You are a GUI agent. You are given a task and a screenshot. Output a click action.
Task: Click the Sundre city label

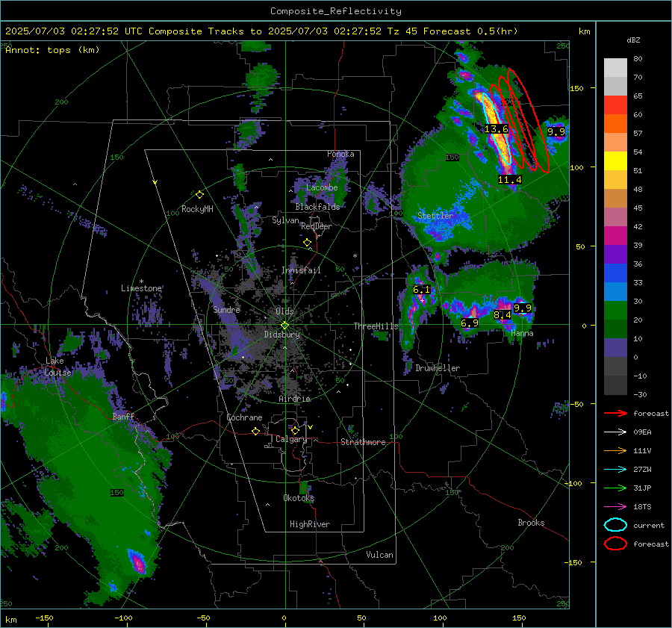click(226, 309)
